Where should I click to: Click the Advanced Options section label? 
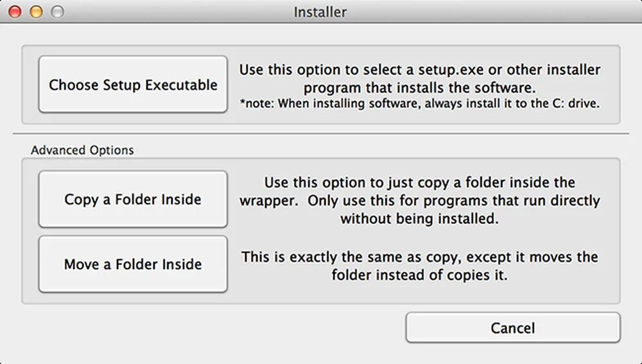coord(82,150)
